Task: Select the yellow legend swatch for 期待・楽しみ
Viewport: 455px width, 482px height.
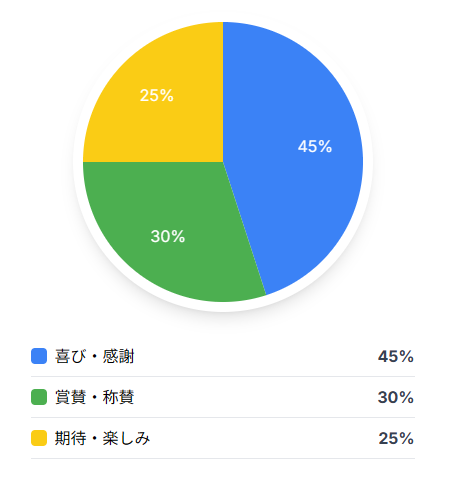Action: [39, 438]
